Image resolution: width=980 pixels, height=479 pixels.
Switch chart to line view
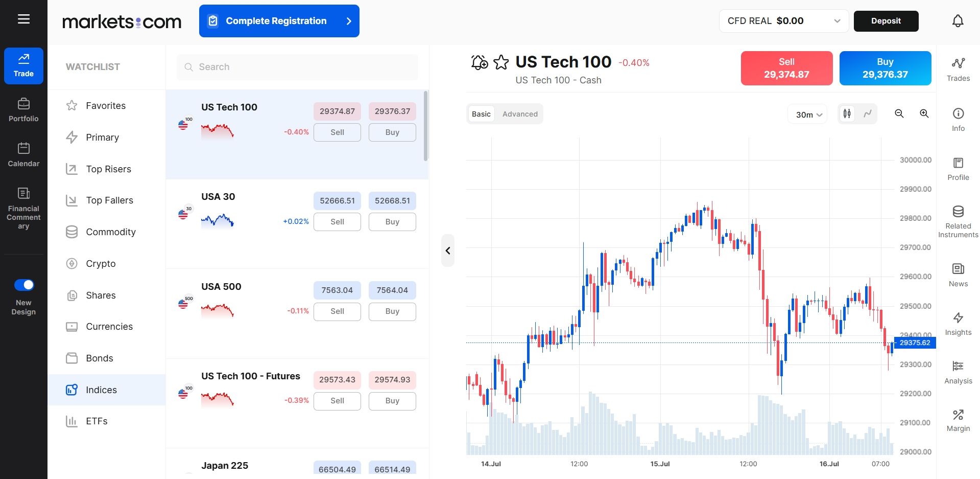[867, 113]
